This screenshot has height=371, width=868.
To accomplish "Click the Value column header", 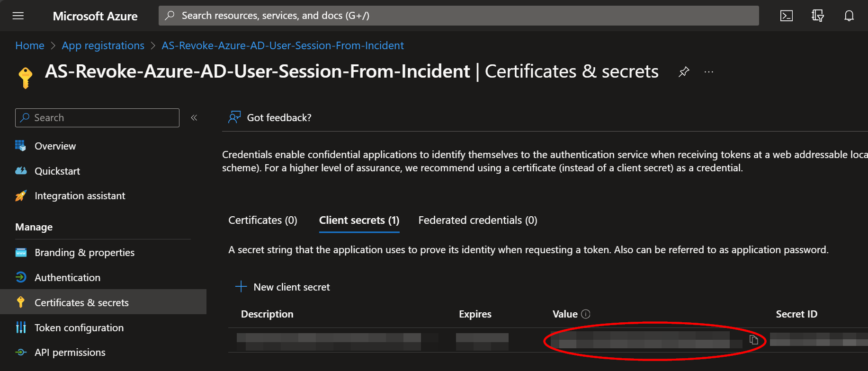I will click(x=565, y=314).
